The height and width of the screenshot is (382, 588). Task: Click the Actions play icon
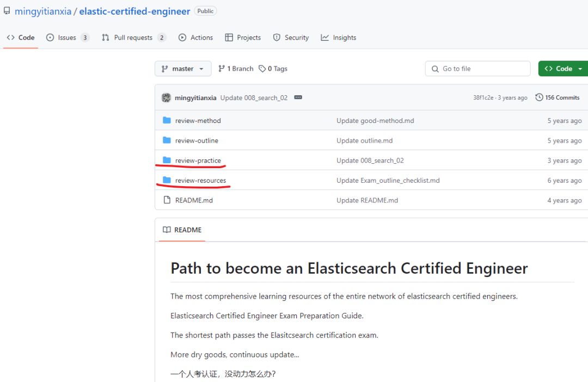coord(182,38)
